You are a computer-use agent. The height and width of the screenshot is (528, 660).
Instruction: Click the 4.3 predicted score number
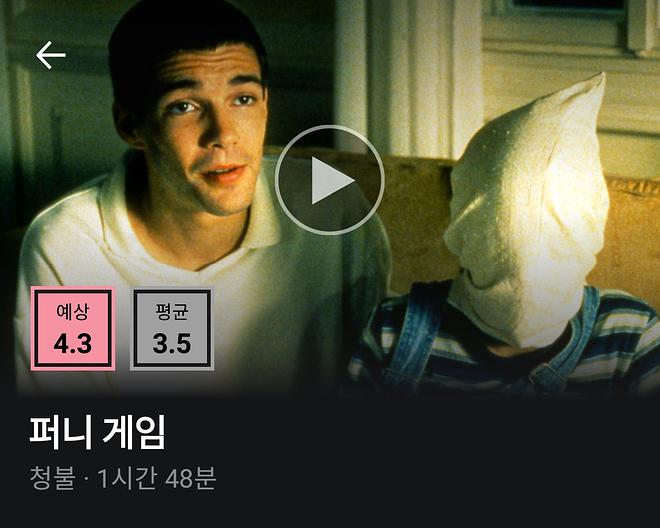tap(73, 344)
